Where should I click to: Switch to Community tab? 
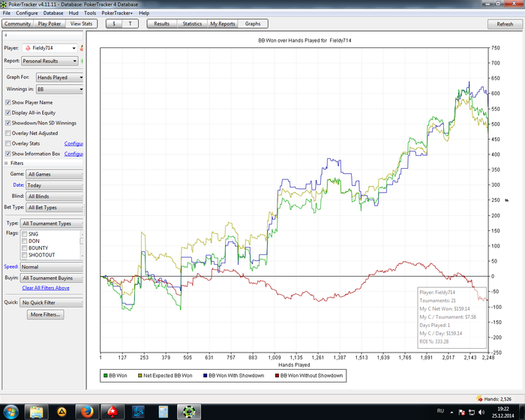(x=17, y=24)
